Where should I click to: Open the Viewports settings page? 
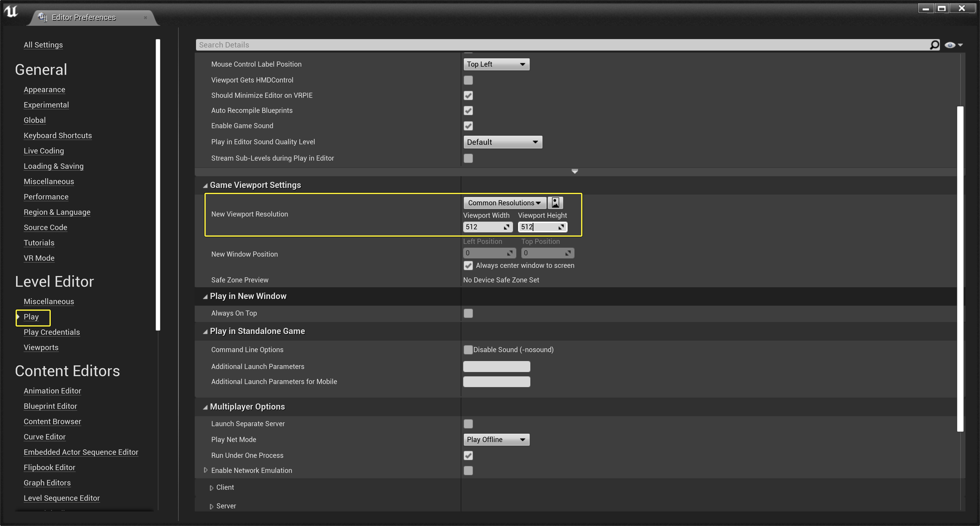tap(41, 347)
